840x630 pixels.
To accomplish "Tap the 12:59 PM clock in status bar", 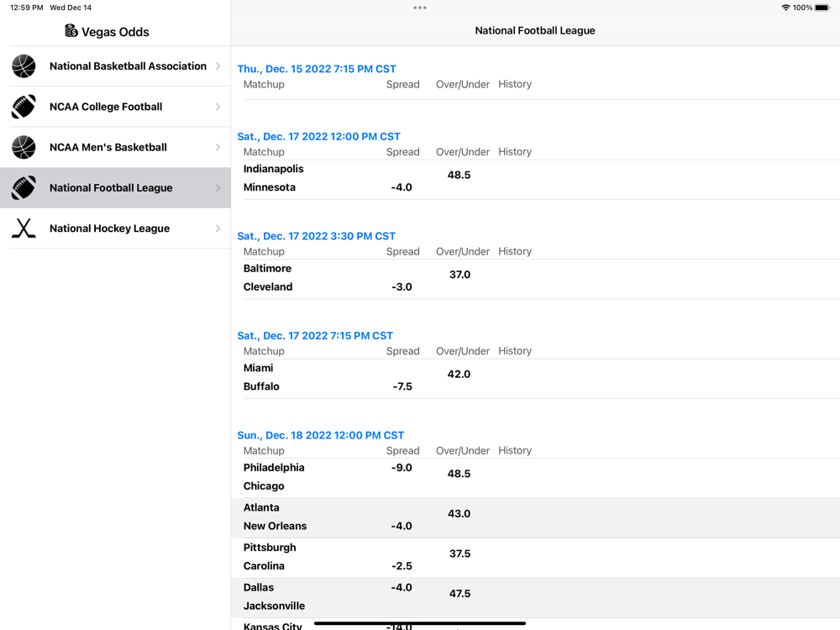I will click(x=27, y=8).
